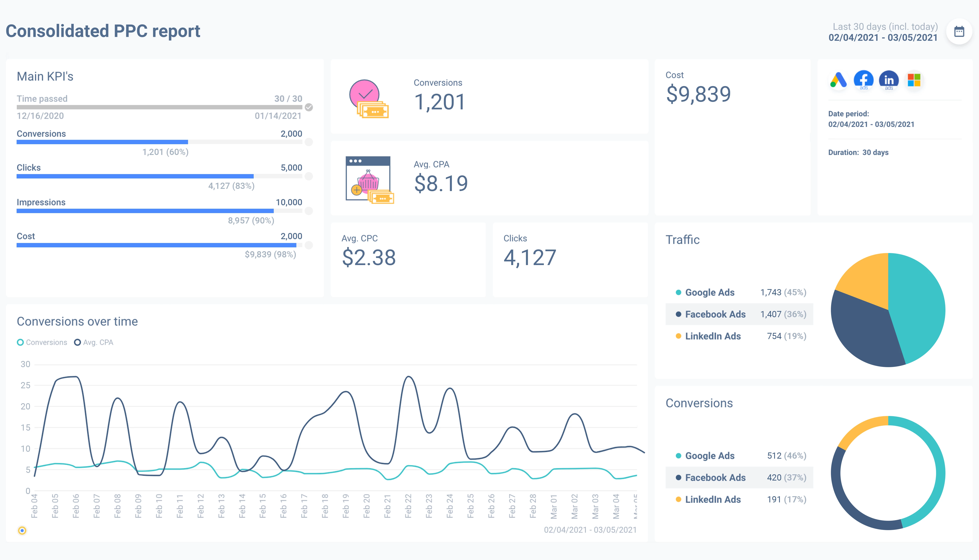
Task: Click the Impressions target 10,000
Action: 289,202
